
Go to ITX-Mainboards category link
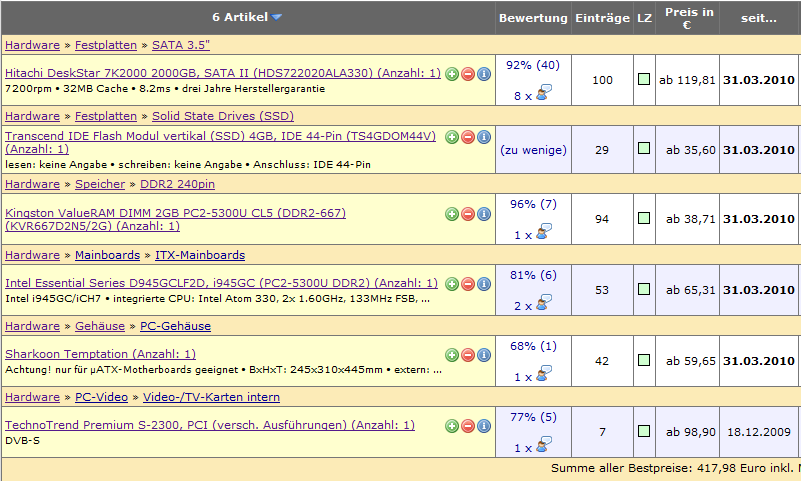(x=200, y=255)
